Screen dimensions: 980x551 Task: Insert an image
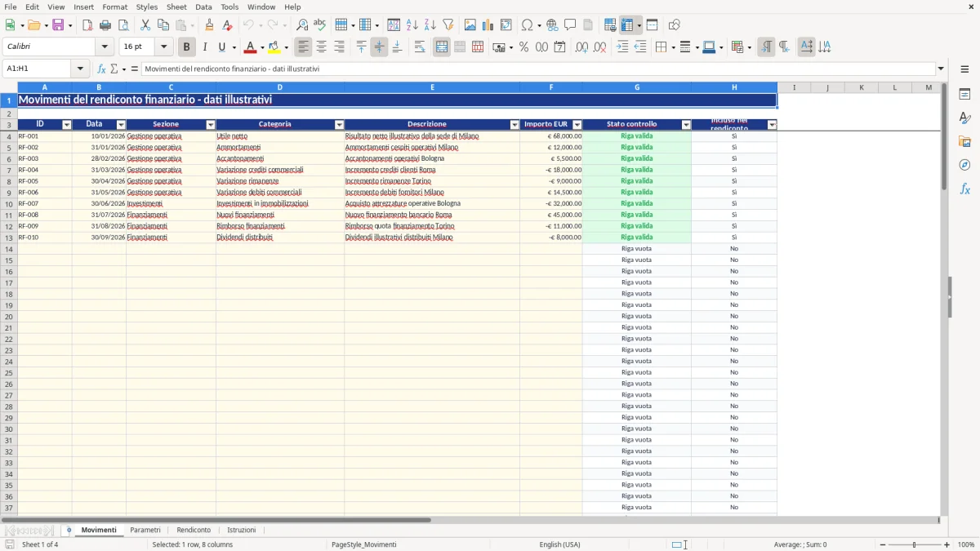point(470,25)
